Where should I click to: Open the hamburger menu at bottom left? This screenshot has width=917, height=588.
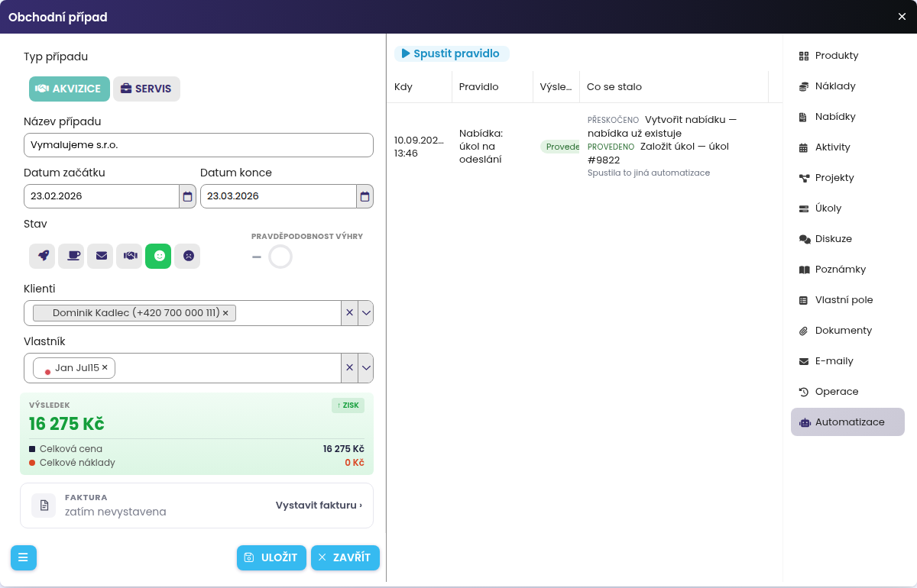[x=24, y=557]
